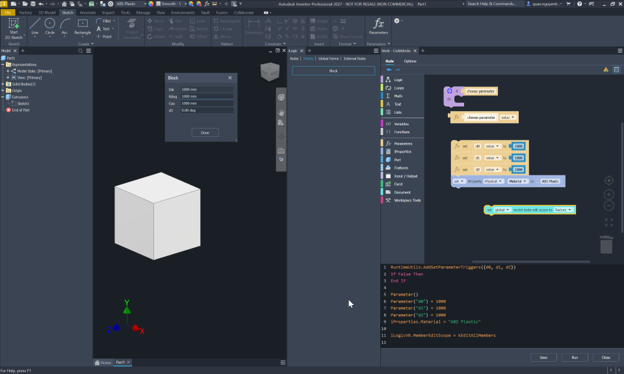Click the ViewCube in the viewport
Viewport: 624px width, 374px height.
tap(270, 72)
